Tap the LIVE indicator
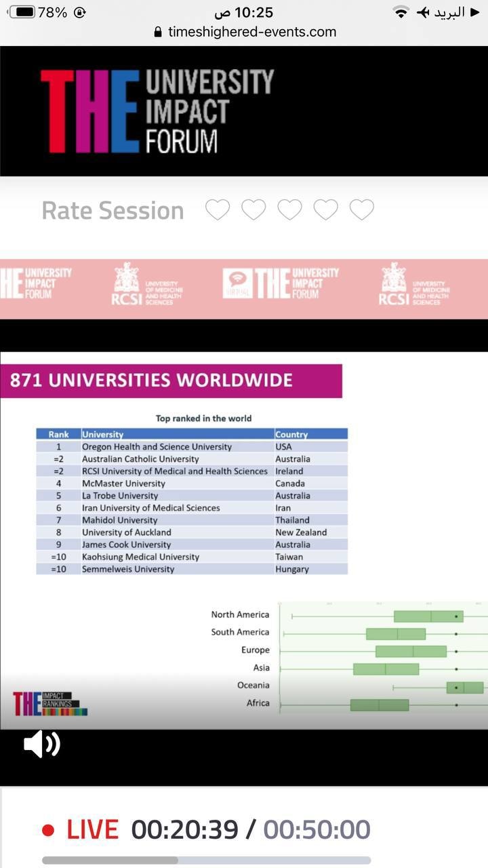The height and width of the screenshot is (868, 488). click(80, 829)
